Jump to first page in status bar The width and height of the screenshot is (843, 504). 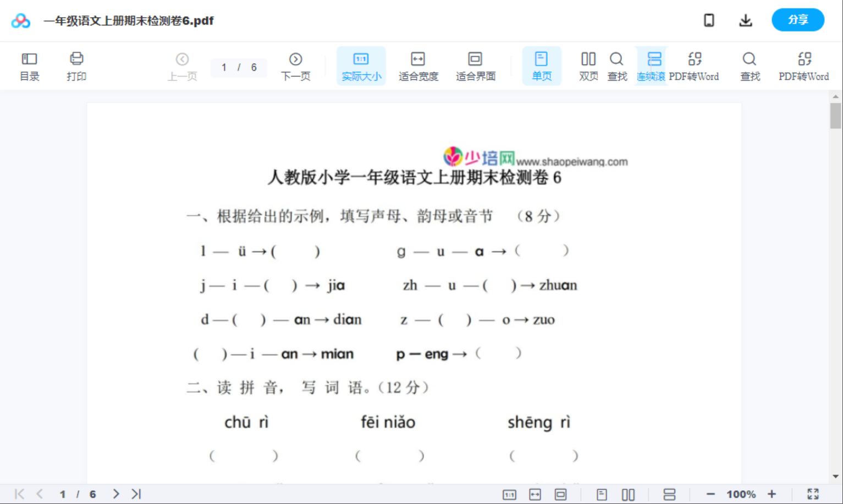coord(19,494)
